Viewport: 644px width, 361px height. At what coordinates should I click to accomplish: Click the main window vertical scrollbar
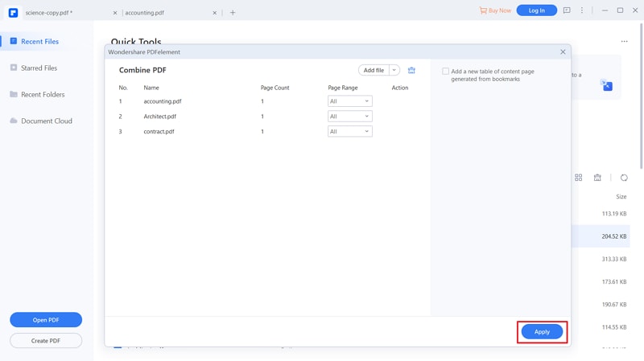coord(642,96)
